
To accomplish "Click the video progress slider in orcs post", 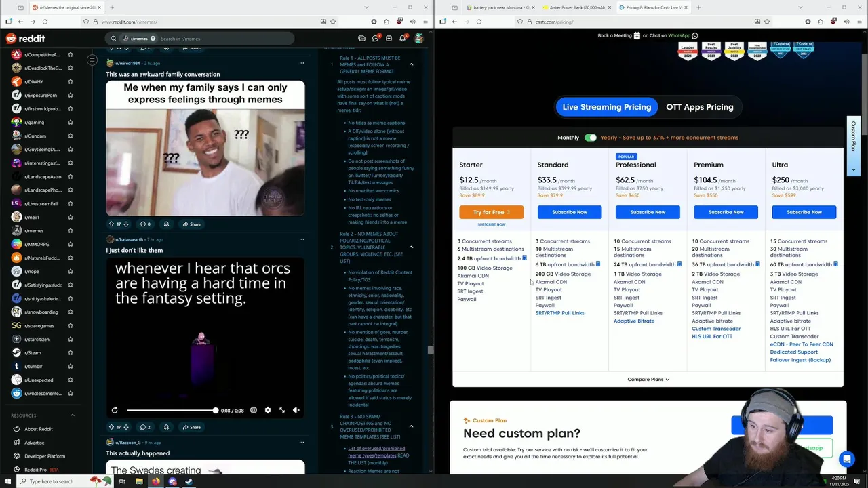I will tap(172, 410).
